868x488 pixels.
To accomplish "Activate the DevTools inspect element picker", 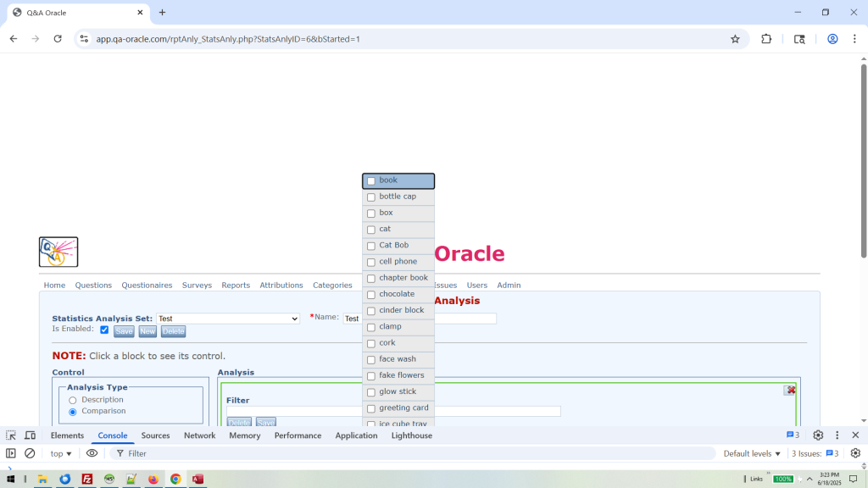I will click(11, 435).
